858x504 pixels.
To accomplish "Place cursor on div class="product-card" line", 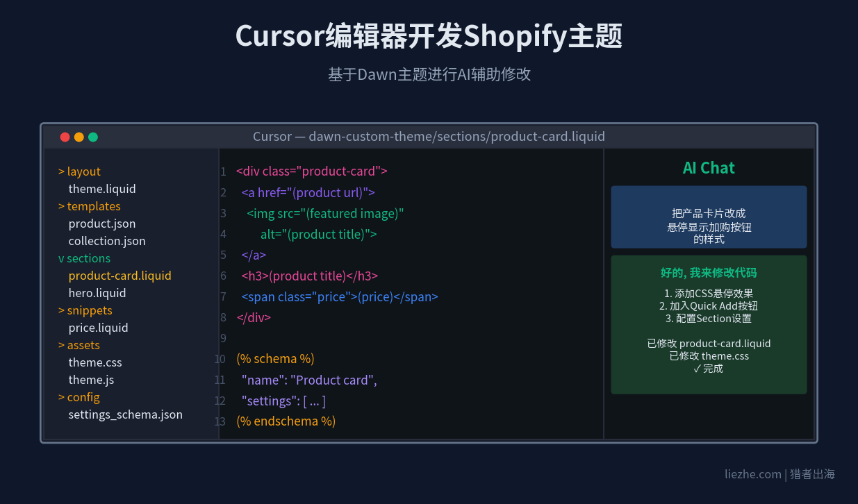I will pos(312,171).
